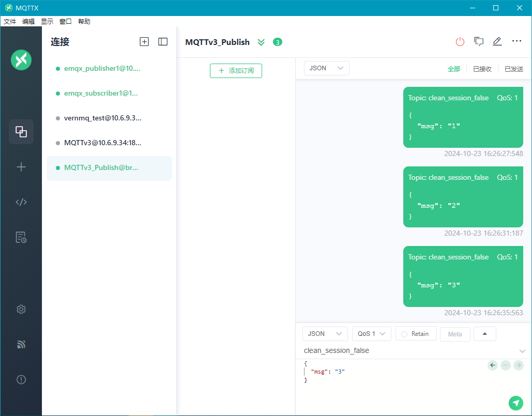This screenshot has width=532, height=416.
Task: Click the timestamp 2024-10-23 16:26:31:187
Action: [x=483, y=233]
